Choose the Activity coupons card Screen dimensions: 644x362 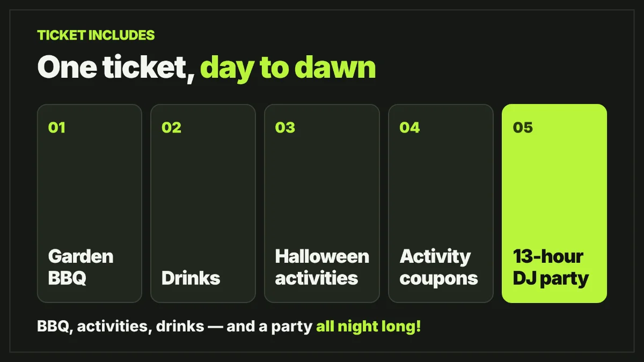tap(441, 203)
